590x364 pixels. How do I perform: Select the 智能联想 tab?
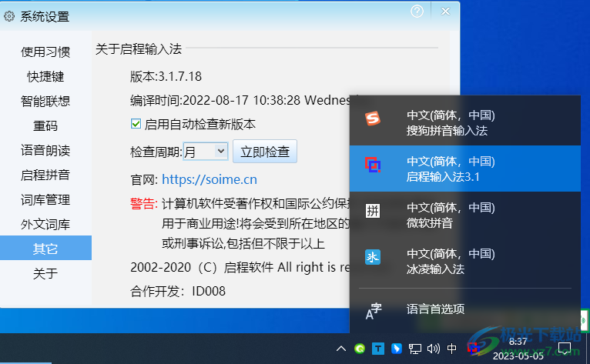click(x=45, y=101)
